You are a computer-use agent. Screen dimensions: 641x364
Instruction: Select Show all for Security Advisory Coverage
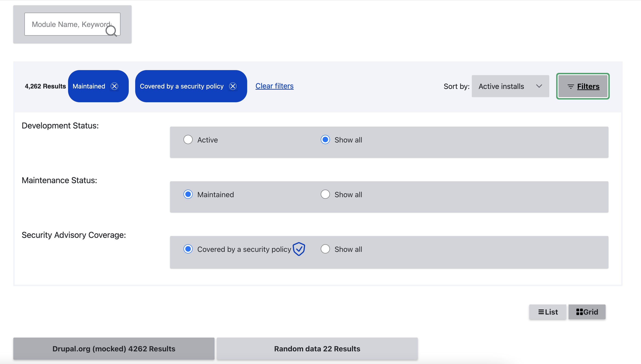coord(325,249)
